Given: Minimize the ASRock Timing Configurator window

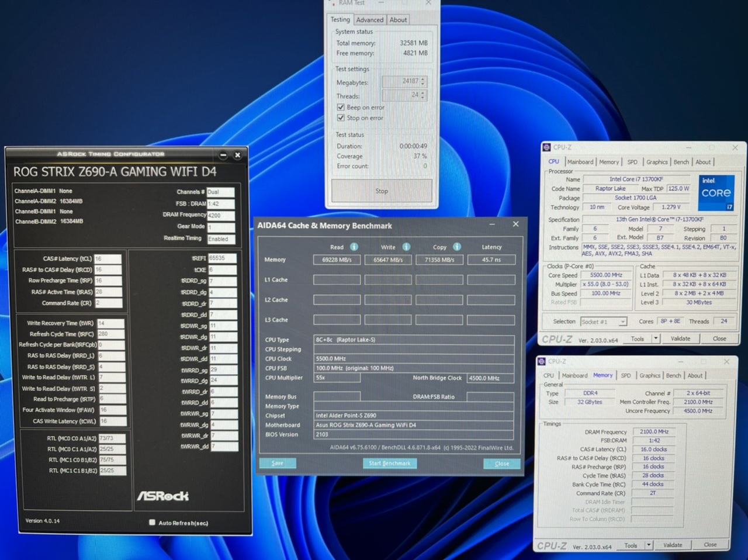Looking at the screenshot, I should click(x=223, y=155).
